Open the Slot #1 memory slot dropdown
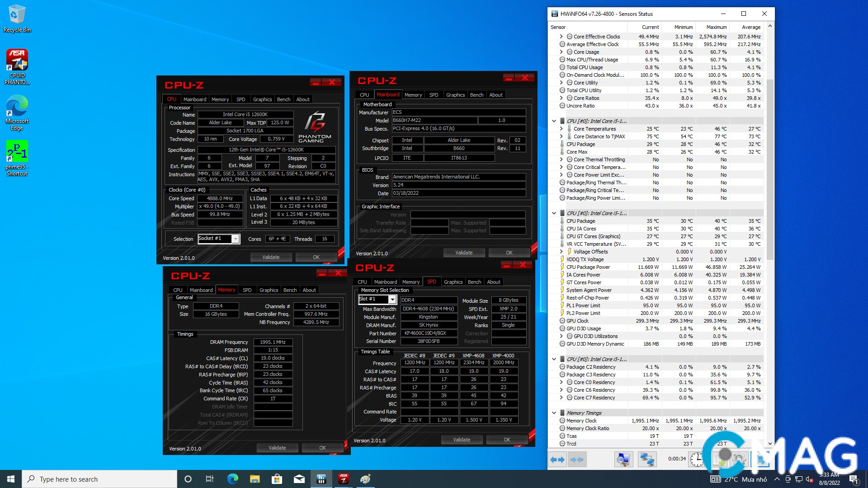 pyautogui.click(x=392, y=300)
